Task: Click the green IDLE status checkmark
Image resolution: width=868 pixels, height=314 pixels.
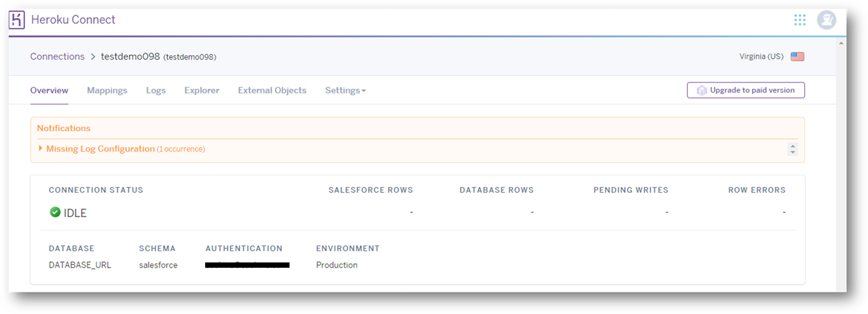Action: [55, 213]
